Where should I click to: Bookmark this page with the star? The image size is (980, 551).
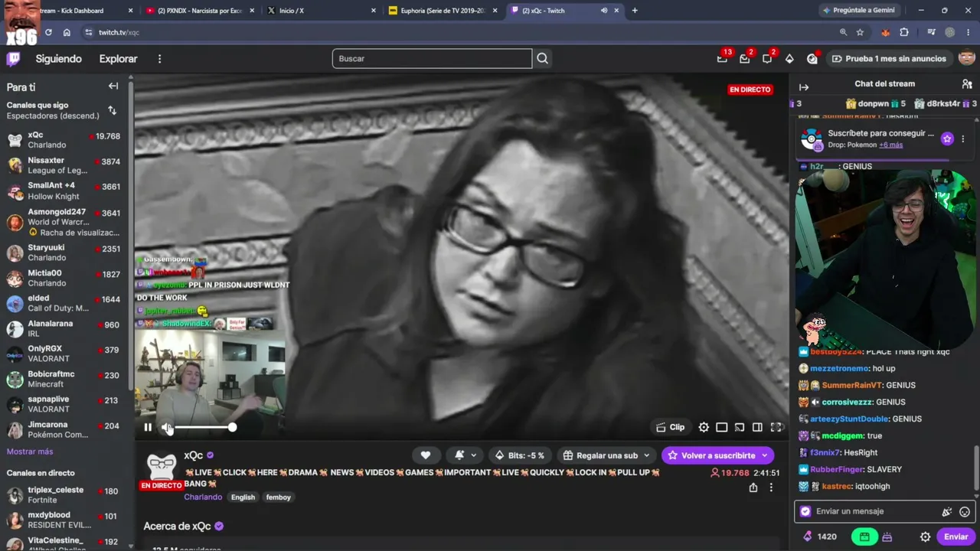point(860,32)
